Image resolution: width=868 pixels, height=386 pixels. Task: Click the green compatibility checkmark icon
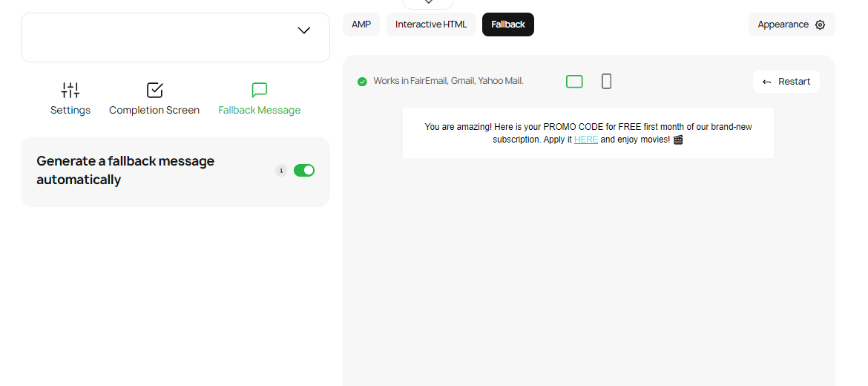[x=362, y=82]
